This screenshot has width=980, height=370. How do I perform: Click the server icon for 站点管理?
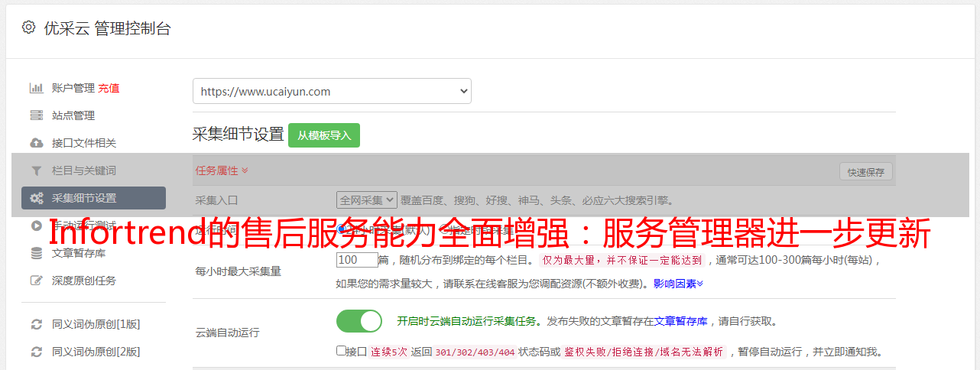[36, 115]
